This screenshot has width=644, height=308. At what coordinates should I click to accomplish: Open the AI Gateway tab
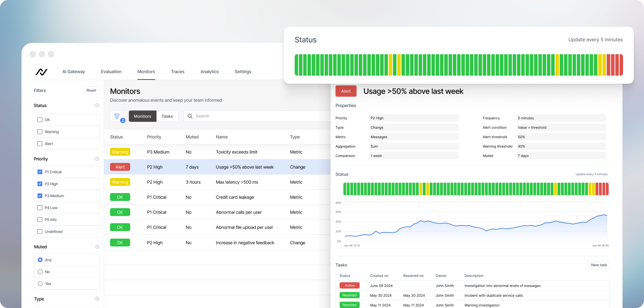point(74,72)
